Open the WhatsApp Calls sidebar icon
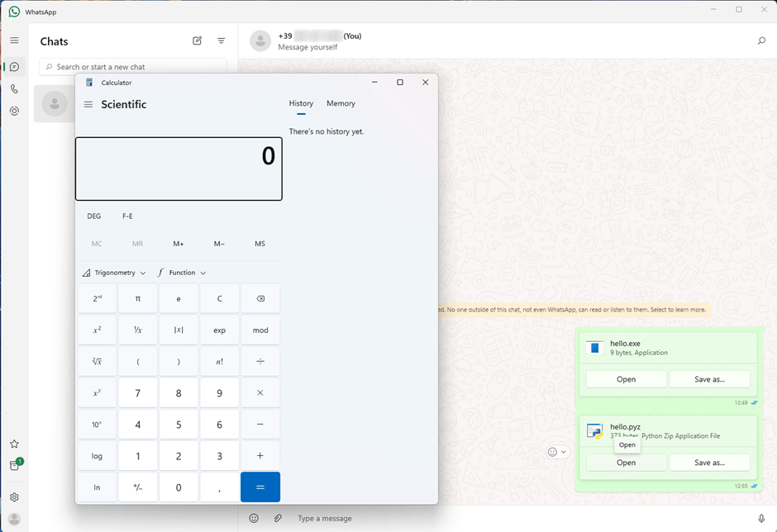The image size is (777, 532). pyautogui.click(x=14, y=89)
